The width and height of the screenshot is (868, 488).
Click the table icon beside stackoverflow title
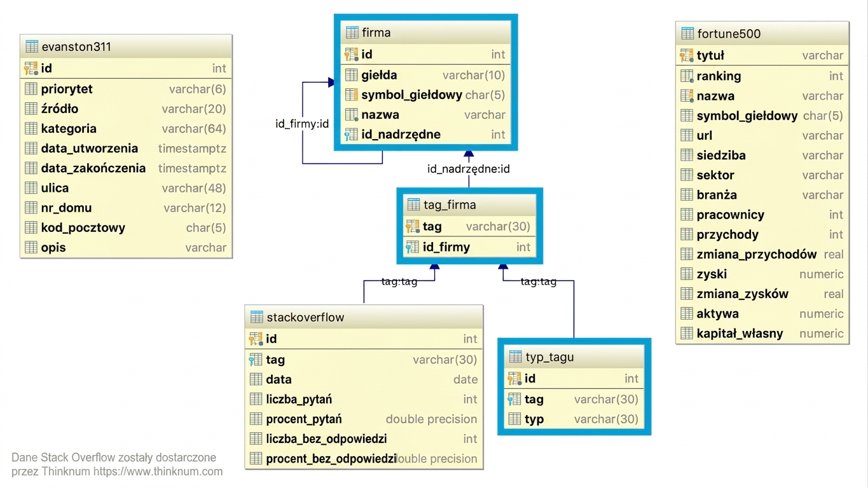[257, 317]
